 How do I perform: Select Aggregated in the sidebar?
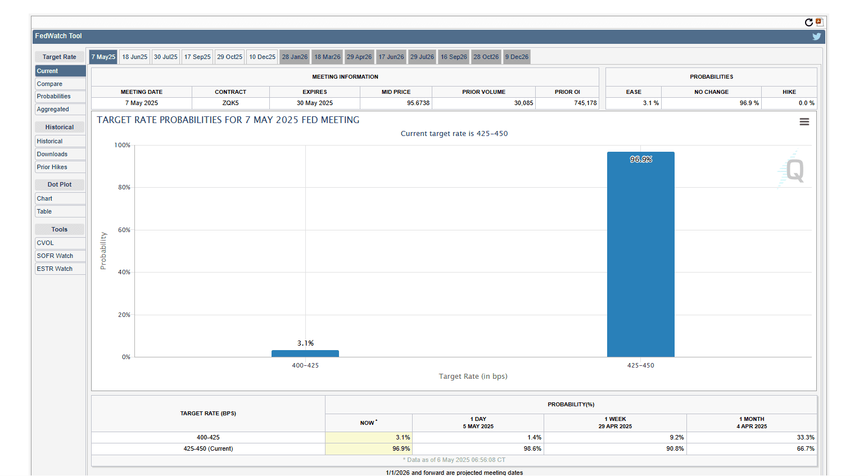[60, 110]
